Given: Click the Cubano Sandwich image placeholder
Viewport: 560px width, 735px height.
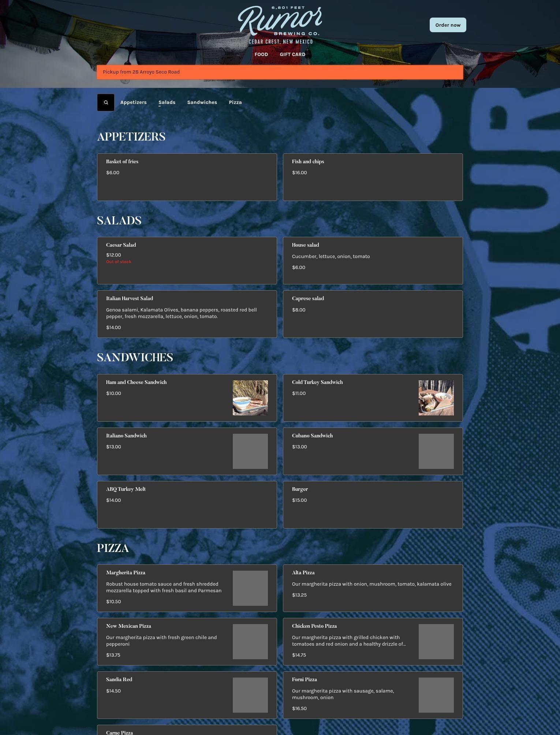Looking at the screenshot, I should coord(436,451).
